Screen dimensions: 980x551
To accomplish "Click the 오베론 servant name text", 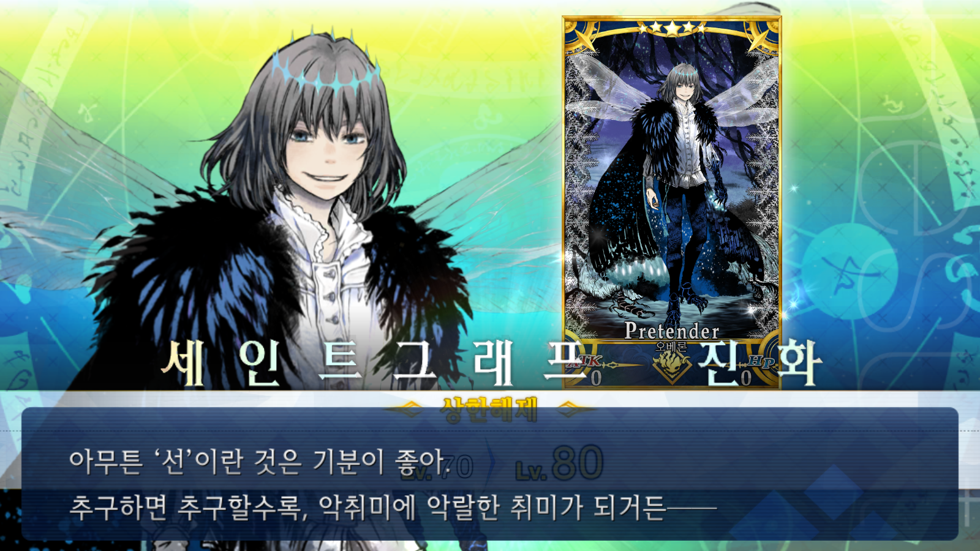I will [672, 347].
